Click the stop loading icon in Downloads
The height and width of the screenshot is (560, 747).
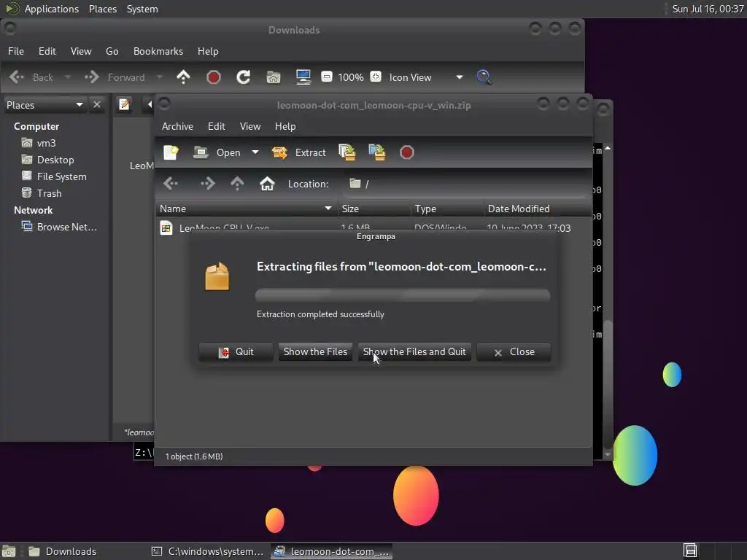(x=214, y=77)
